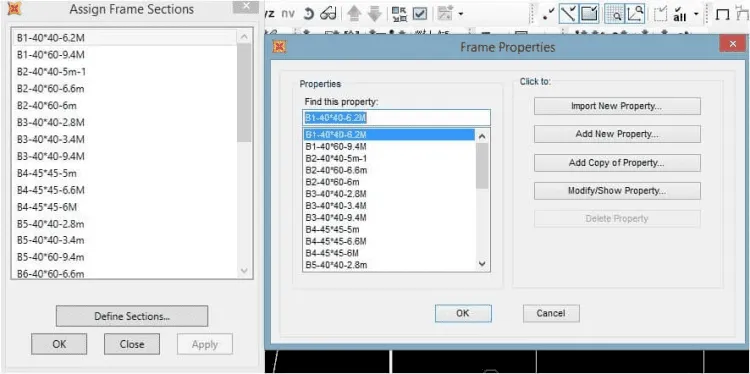Select B3-40*40-2.8M in Frame Properties list
The image size is (750, 374).
(x=389, y=194)
